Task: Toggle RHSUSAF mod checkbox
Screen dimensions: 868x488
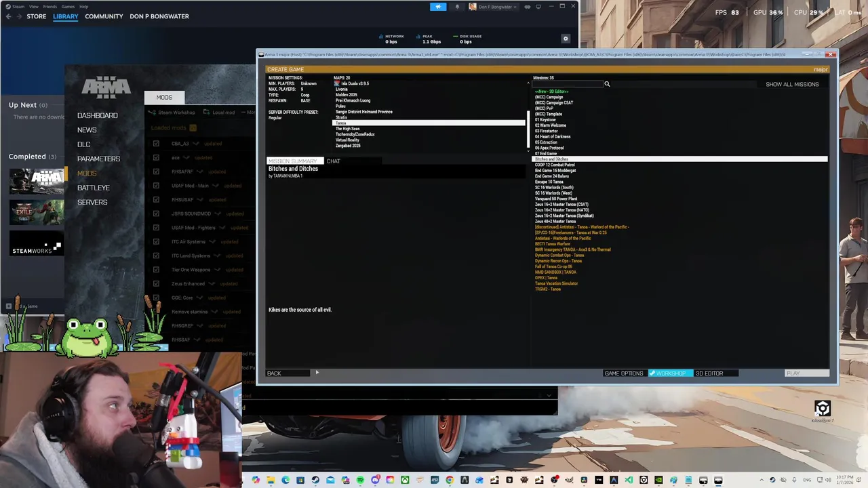Action: pyautogui.click(x=156, y=199)
